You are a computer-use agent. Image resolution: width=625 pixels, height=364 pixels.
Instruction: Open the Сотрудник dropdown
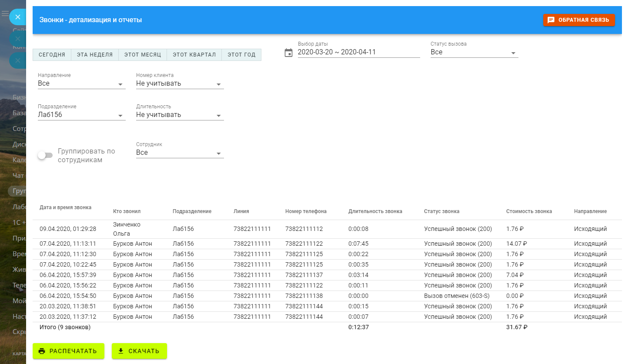tap(180, 153)
